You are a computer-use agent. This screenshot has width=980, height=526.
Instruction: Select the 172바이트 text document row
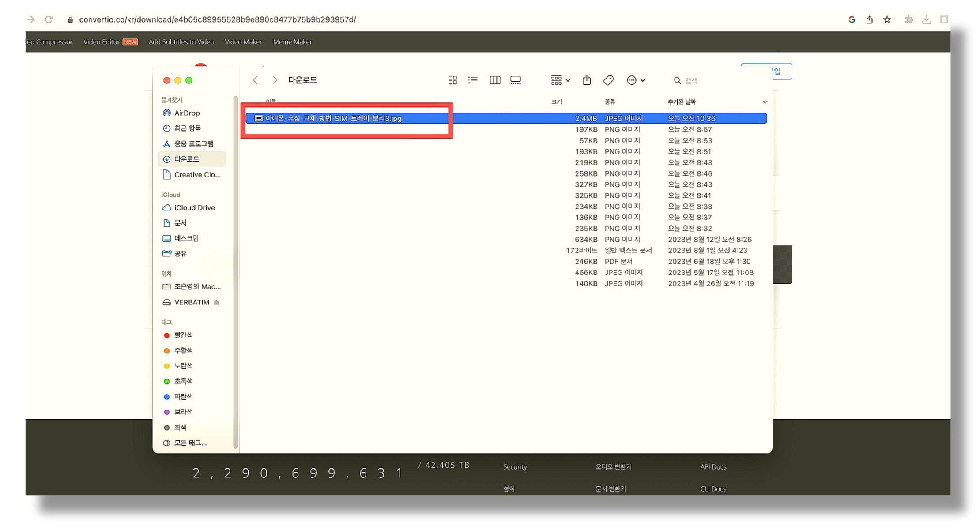(506, 250)
